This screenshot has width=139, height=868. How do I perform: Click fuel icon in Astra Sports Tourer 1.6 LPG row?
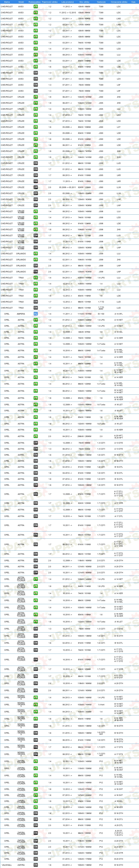pyautogui.click(x=36, y=586)
